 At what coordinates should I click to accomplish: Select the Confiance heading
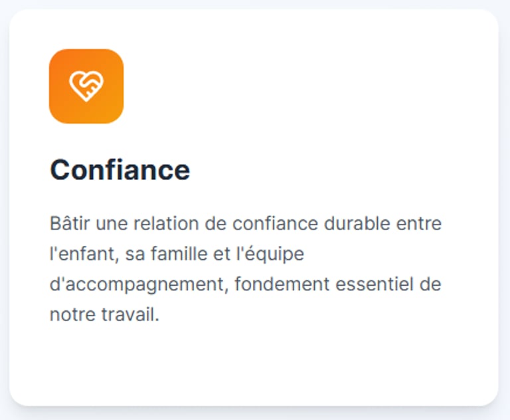click(x=120, y=170)
